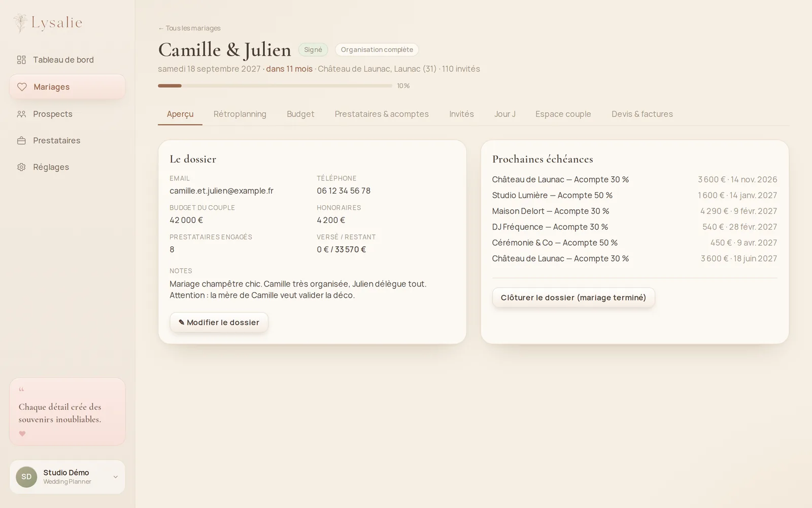
Task: Click the phone number 06 12 34 56 78
Action: 344,191
